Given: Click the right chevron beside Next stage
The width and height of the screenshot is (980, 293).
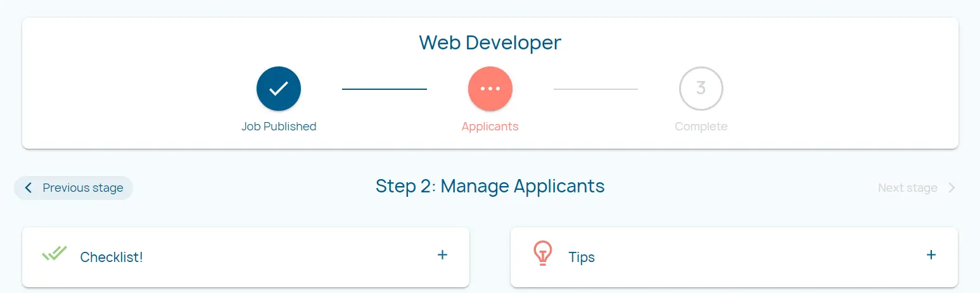Looking at the screenshot, I should [951, 188].
